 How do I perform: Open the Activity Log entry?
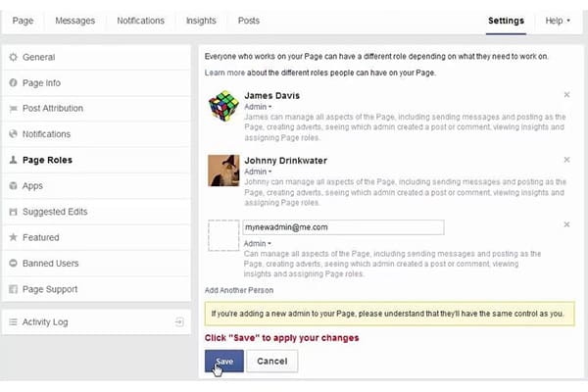tap(96, 321)
